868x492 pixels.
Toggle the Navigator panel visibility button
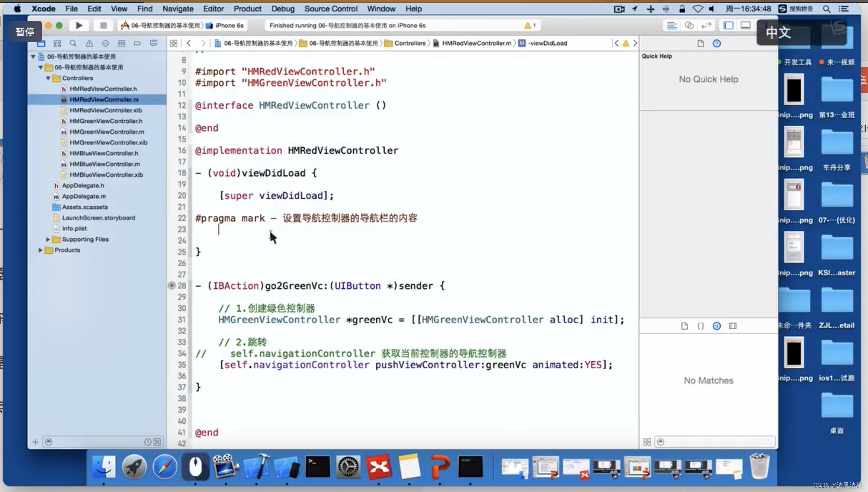[728, 25]
